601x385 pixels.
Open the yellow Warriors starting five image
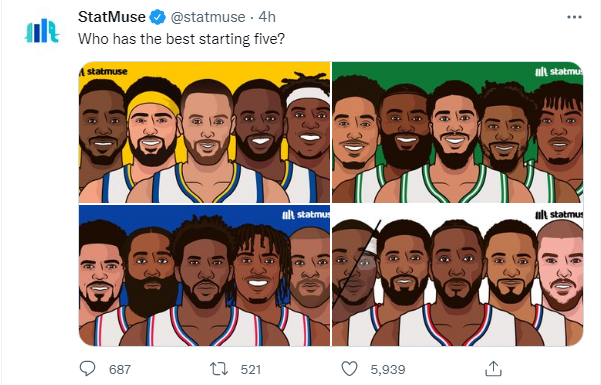click(204, 132)
